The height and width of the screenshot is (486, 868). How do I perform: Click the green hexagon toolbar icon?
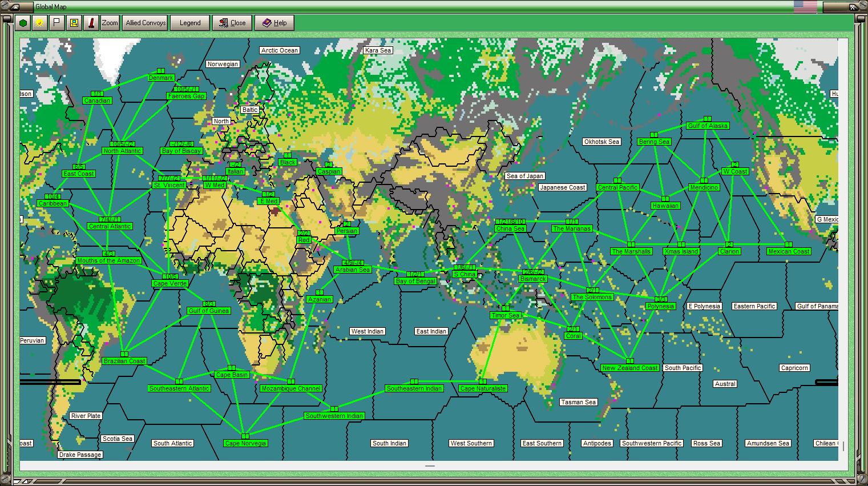click(23, 23)
